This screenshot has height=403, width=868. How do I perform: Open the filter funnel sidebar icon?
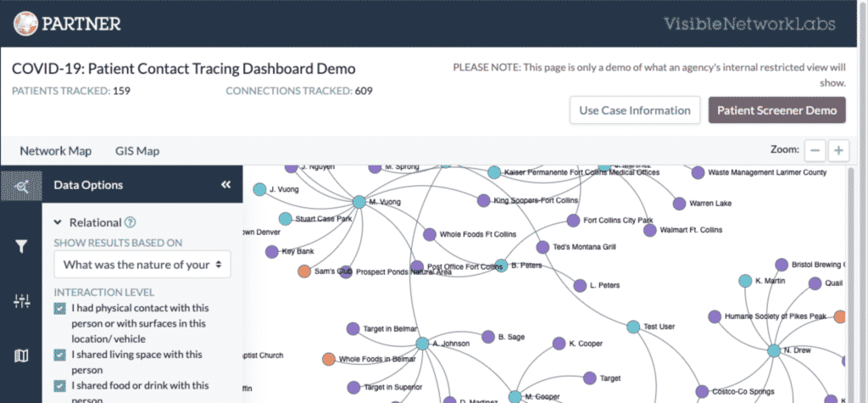click(21, 247)
